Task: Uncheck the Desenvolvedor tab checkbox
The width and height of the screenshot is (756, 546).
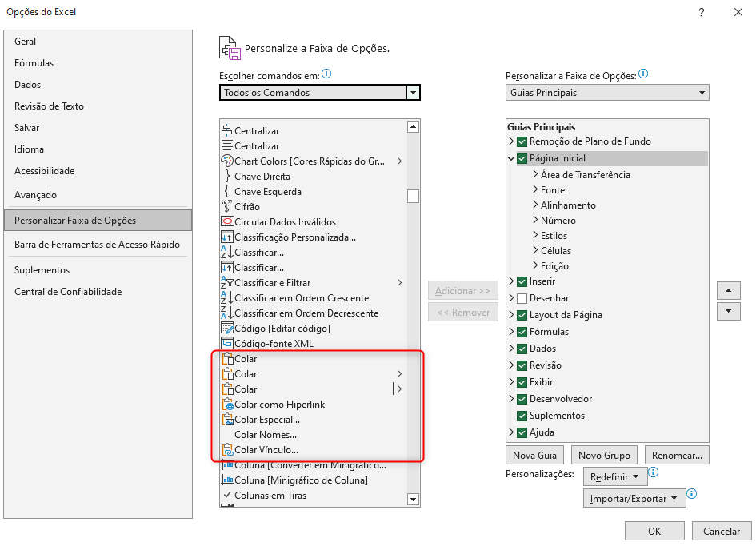Action: [x=522, y=399]
